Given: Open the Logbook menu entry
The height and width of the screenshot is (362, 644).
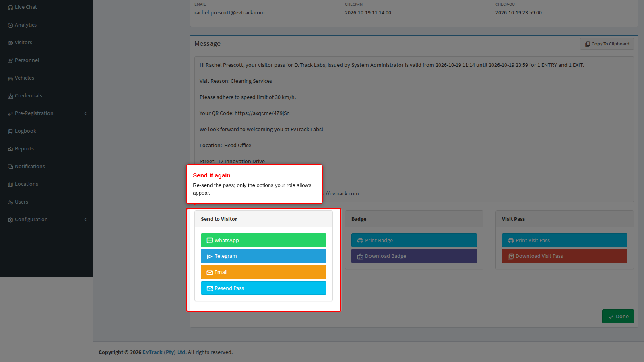Looking at the screenshot, I should (46, 131).
